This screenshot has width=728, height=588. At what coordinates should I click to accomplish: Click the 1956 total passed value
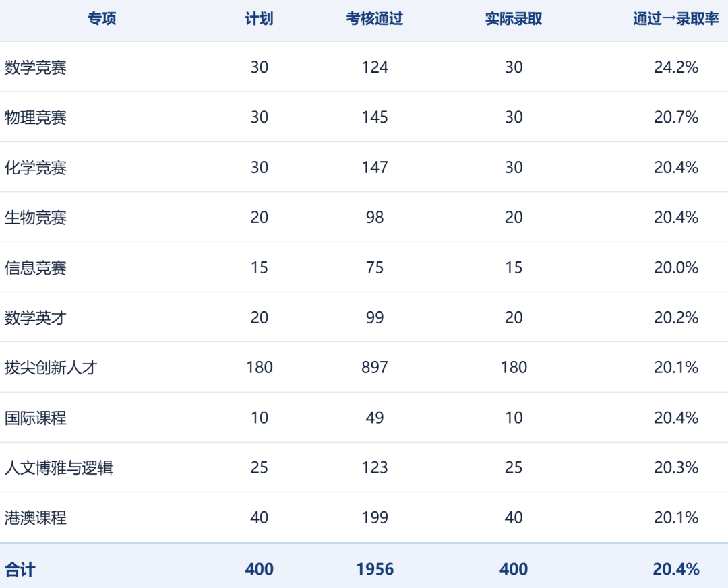click(x=375, y=569)
